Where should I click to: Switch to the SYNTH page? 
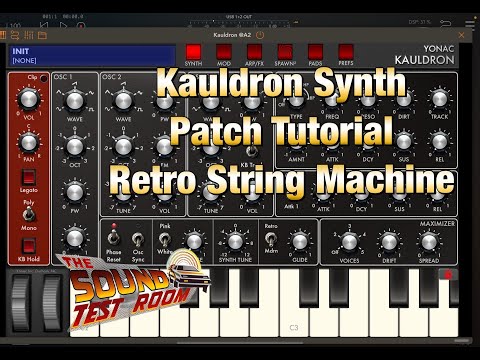[x=193, y=52]
